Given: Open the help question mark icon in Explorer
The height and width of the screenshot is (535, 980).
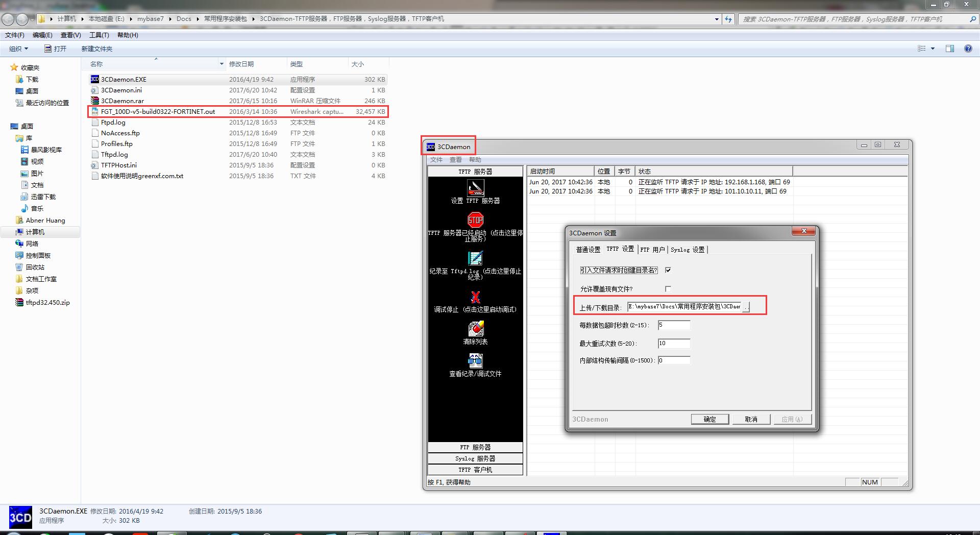Looking at the screenshot, I should click(x=968, y=48).
